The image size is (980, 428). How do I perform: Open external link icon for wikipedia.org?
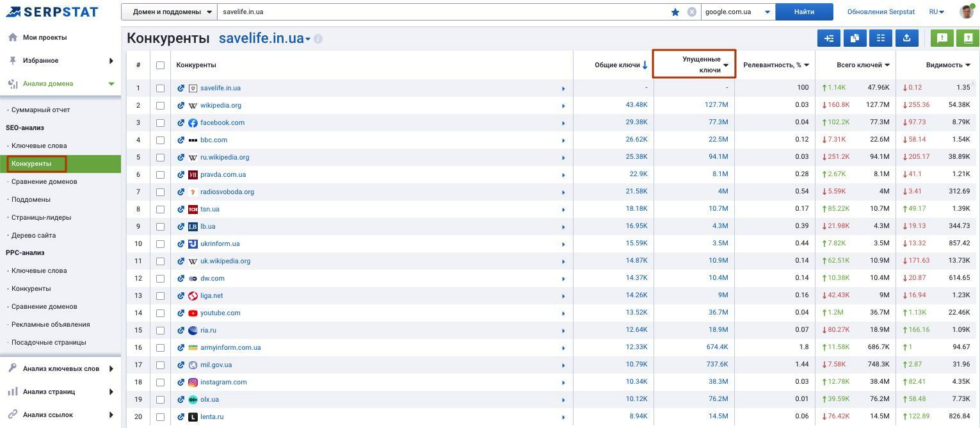(181, 106)
